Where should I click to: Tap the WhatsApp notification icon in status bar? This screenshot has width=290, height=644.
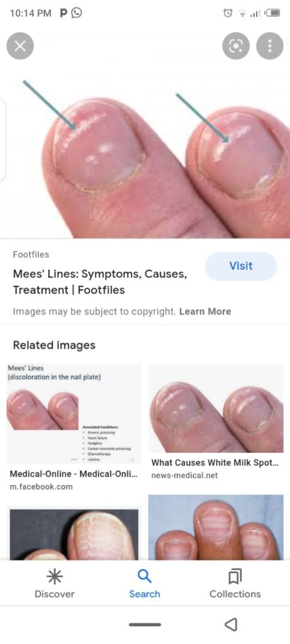pos(76,13)
